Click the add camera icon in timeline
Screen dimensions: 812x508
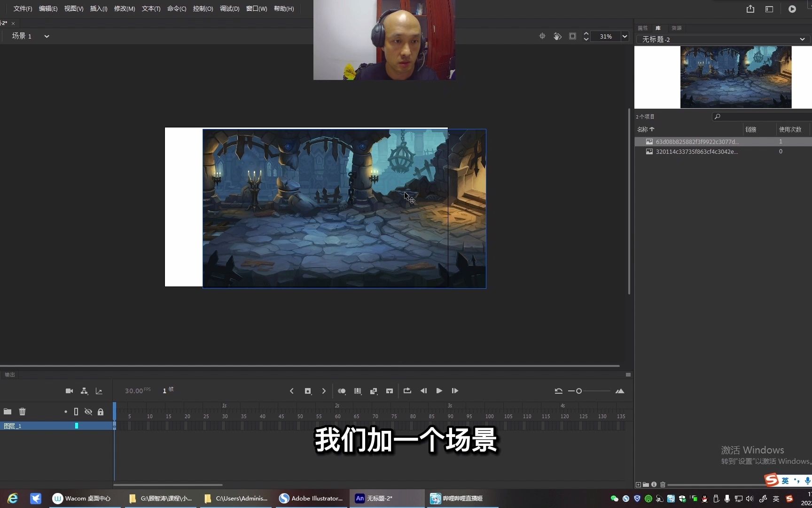[x=69, y=391]
